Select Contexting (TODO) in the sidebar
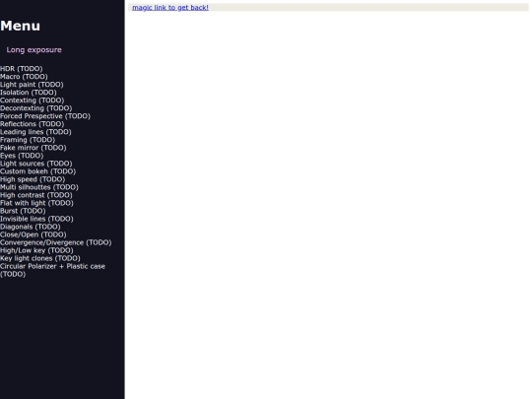This screenshot has height=399, width=532. 32,100
